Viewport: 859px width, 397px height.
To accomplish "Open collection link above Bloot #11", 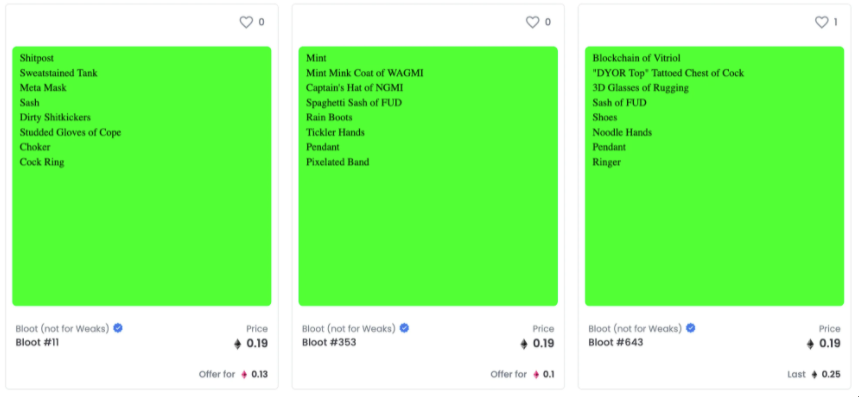I will [62, 329].
